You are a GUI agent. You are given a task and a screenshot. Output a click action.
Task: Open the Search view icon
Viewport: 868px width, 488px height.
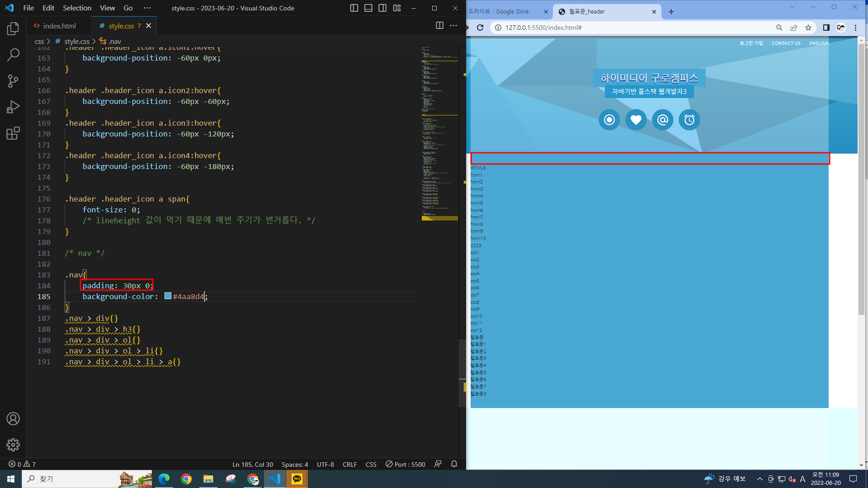click(13, 55)
